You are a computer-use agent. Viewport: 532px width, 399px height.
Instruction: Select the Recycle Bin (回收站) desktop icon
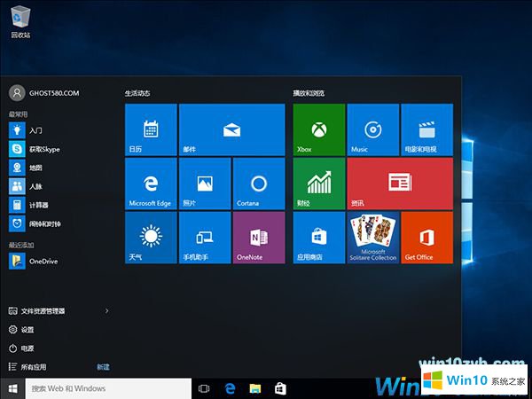point(20,21)
